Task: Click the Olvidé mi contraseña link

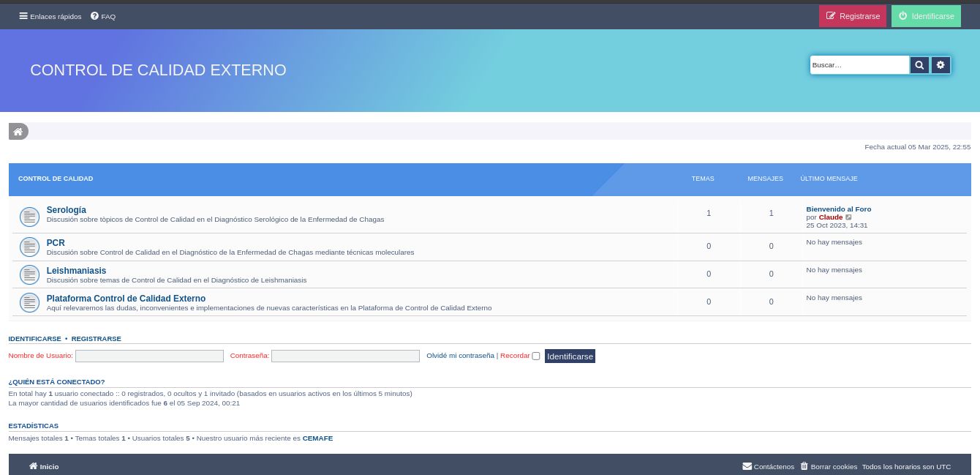Action: click(460, 356)
